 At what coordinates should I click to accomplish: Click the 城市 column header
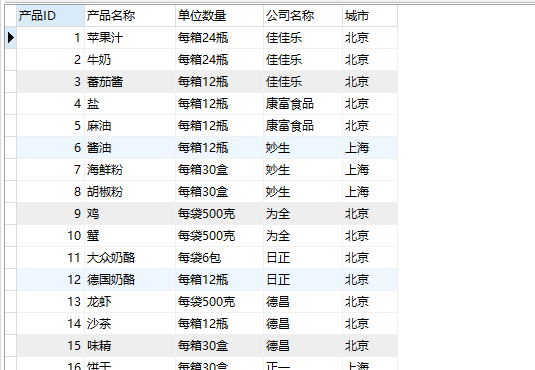pos(370,16)
